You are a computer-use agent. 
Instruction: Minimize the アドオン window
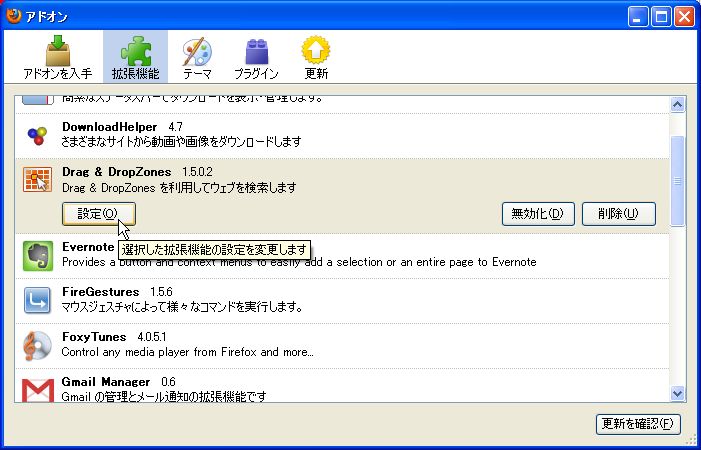point(637,17)
